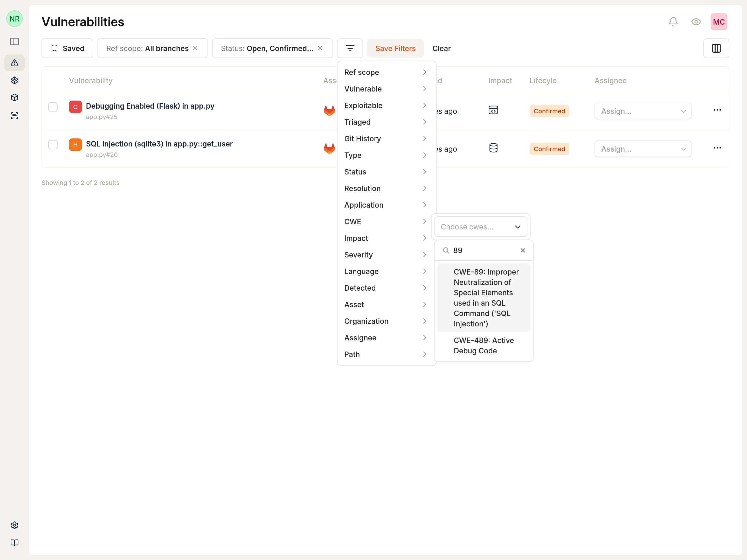Expand the Path filter submenu
747x560 pixels.
coord(386,354)
